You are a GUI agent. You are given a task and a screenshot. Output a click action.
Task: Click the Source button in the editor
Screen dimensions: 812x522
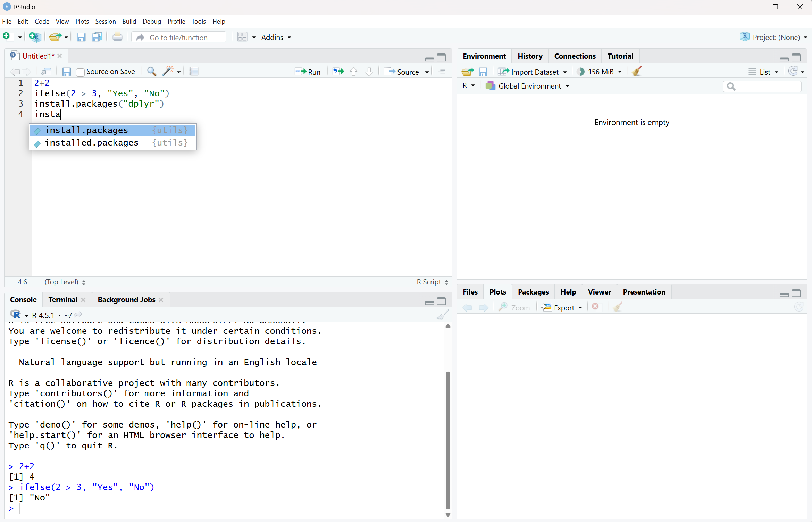point(403,72)
